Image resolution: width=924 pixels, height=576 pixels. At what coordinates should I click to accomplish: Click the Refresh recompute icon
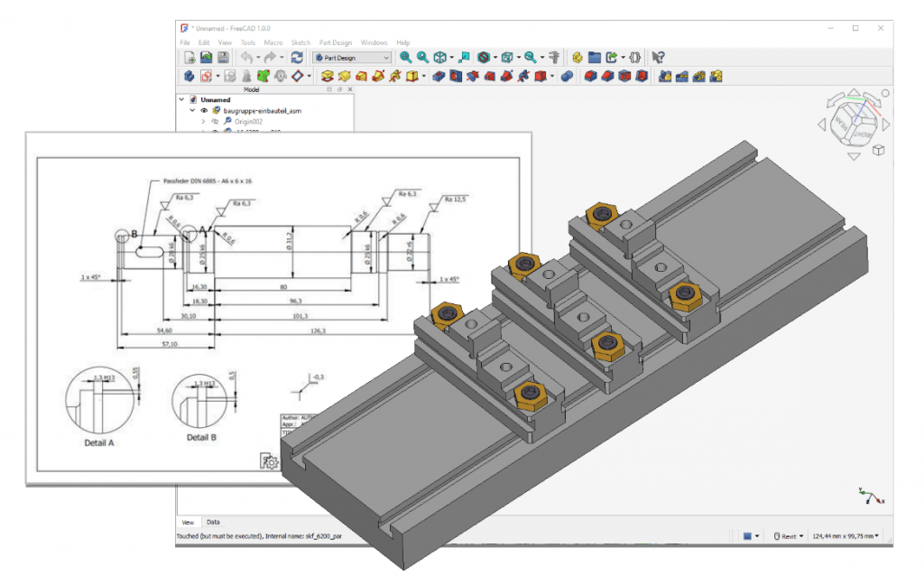point(296,57)
